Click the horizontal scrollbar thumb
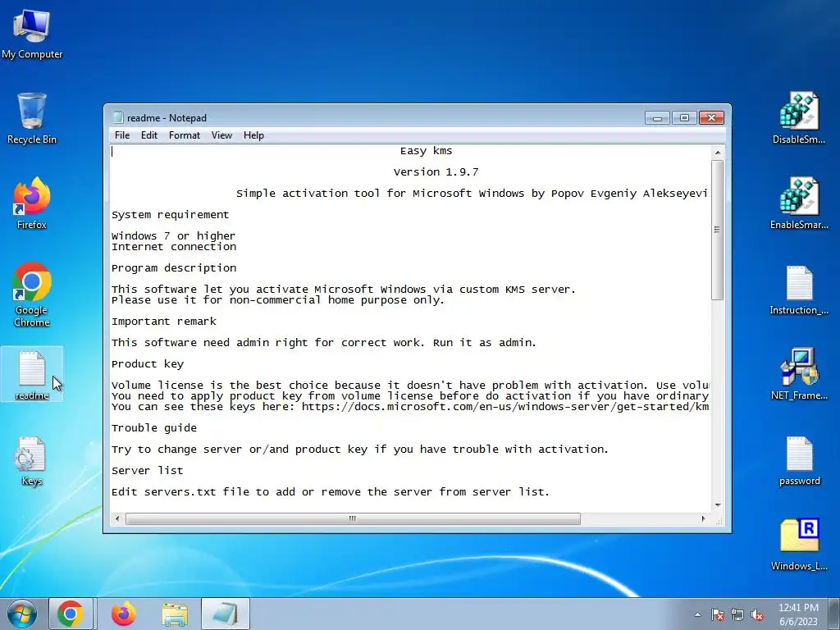 (x=353, y=518)
